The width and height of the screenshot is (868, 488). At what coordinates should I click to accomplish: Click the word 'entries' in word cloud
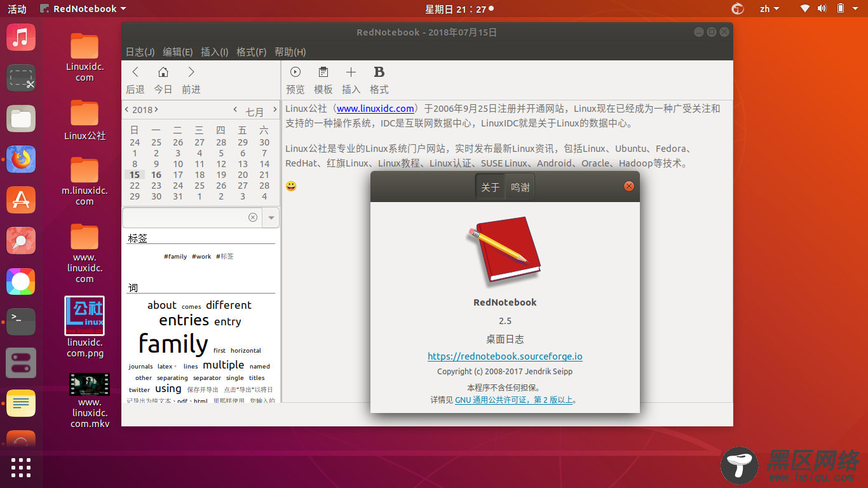184,320
